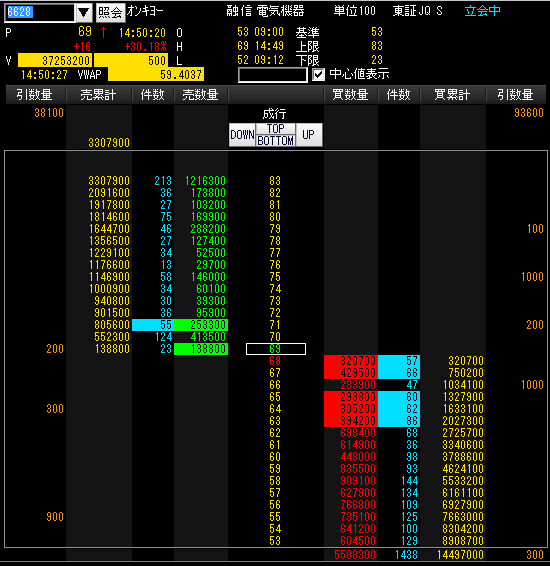This screenshot has width=550, height=566.
Task: Click cumulative sell value 805600
Action: click(112, 325)
